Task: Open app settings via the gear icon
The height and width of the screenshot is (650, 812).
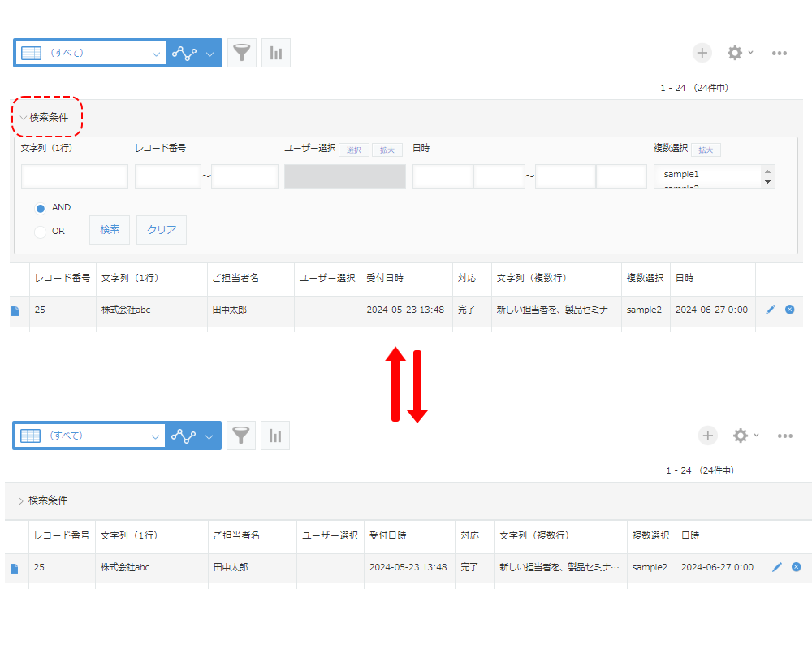Action: [x=736, y=52]
